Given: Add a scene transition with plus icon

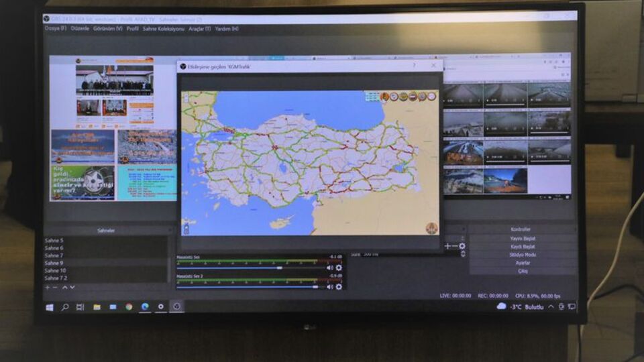Looking at the screenshot, I should point(447,246).
